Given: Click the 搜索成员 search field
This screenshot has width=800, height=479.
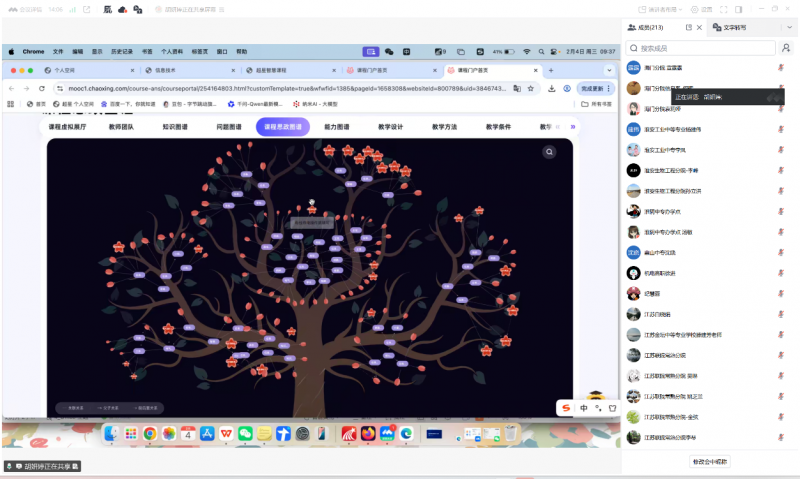Looking at the screenshot, I should [x=700, y=48].
